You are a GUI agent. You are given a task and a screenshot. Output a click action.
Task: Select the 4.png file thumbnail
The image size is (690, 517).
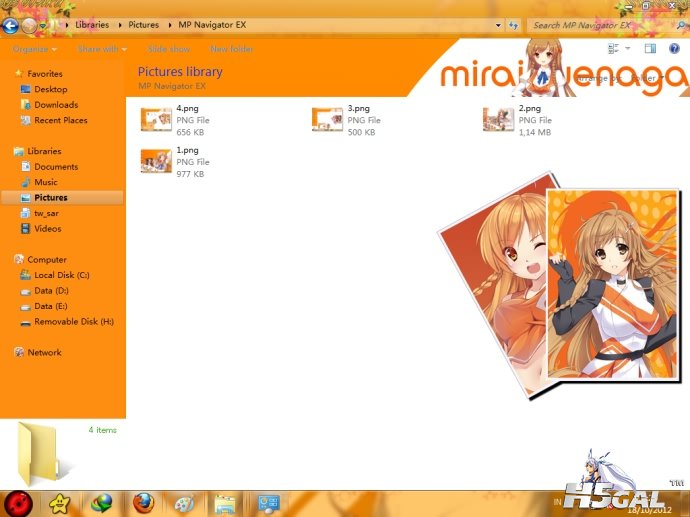[156, 119]
